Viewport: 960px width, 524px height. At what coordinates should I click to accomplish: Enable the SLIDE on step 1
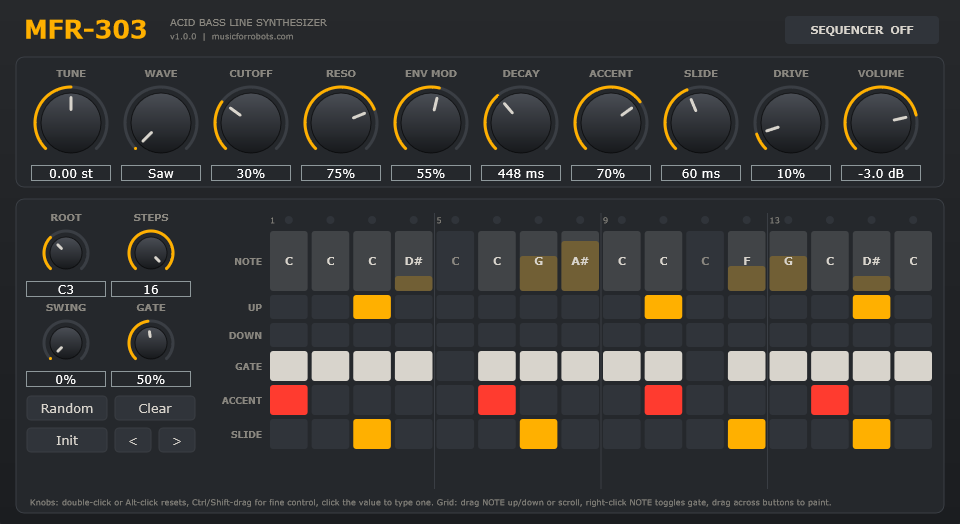tap(289, 434)
